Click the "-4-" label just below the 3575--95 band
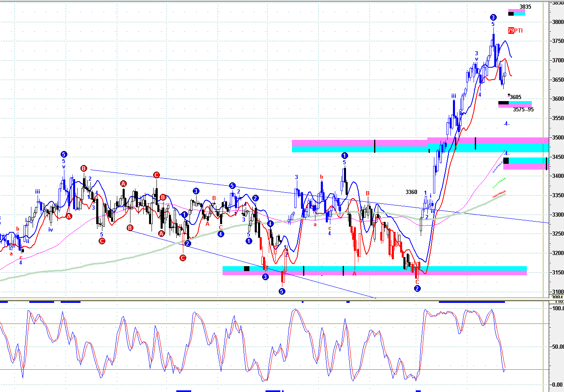This screenshot has width=564, height=392. tap(507, 124)
